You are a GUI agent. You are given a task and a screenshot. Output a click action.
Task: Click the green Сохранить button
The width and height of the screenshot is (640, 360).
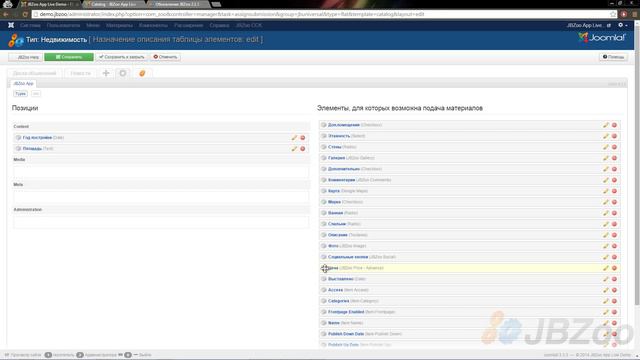69,57
